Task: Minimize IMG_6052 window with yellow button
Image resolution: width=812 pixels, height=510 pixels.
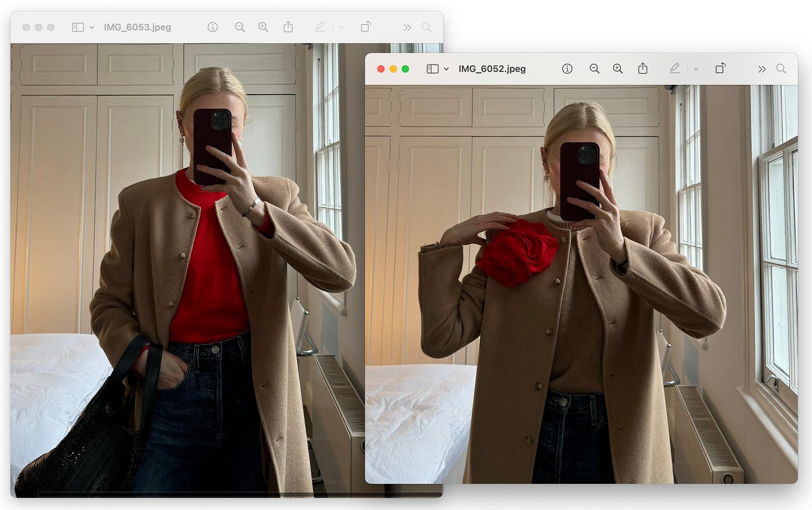Action: tap(393, 69)
